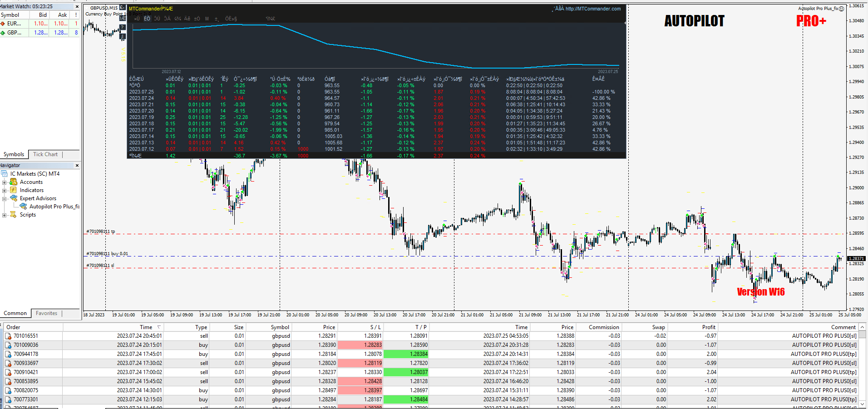
Task: Sort orders by the Time column header
Action: [146, 327]
